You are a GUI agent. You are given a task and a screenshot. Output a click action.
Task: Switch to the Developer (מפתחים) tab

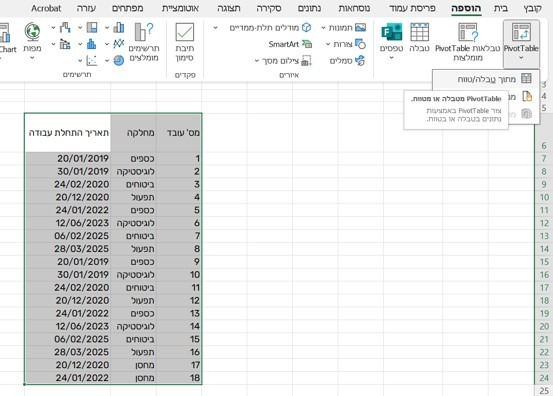click(x=127, y=8)
